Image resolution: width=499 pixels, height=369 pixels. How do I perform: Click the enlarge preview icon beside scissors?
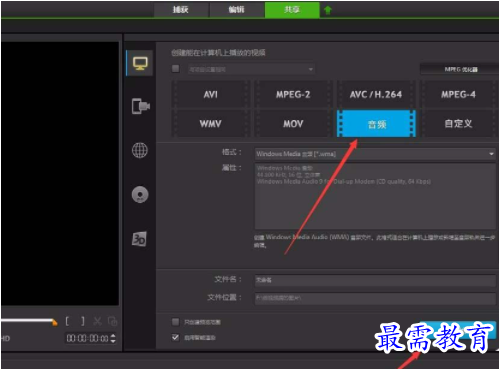pyautogui.click(x=112, y=321)
